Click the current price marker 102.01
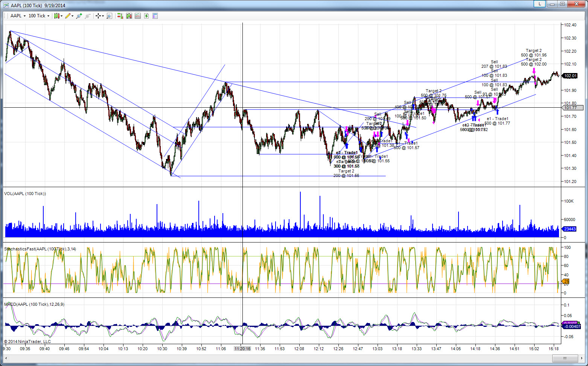 tap(570, 76)
